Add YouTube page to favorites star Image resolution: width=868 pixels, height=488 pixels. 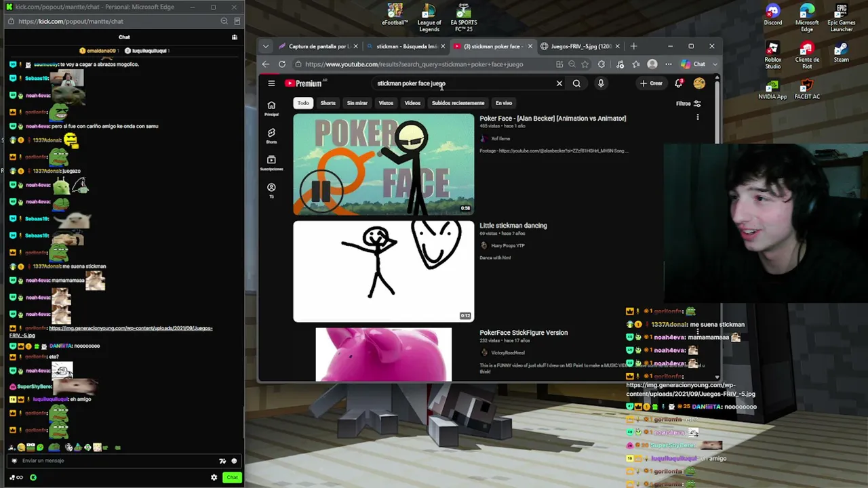pos(585,64)
